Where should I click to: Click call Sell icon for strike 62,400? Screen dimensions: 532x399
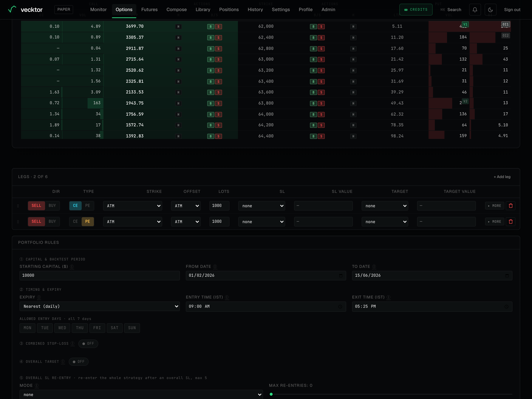click(218, 37)
